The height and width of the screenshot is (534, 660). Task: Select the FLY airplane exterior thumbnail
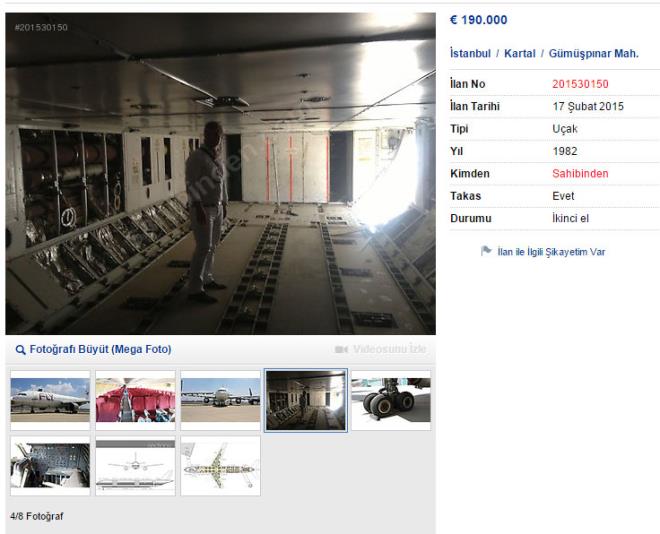pos(50,400)
